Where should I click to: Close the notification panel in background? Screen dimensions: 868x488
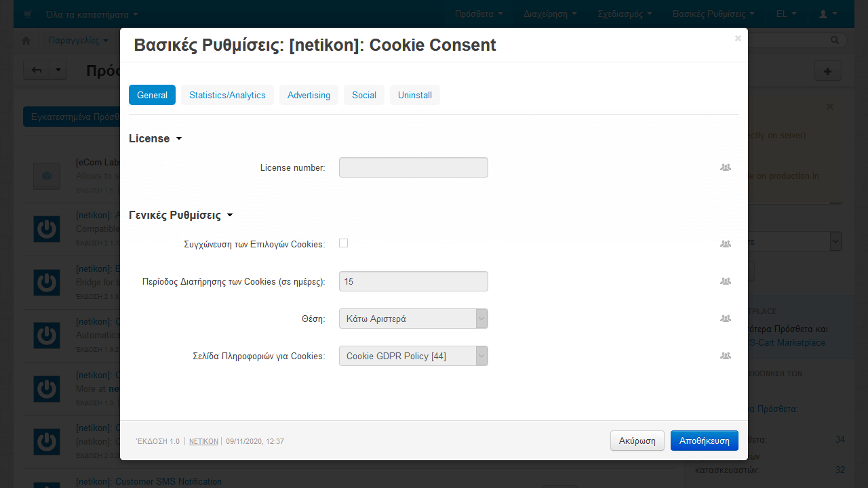click(x=830, y=106)
